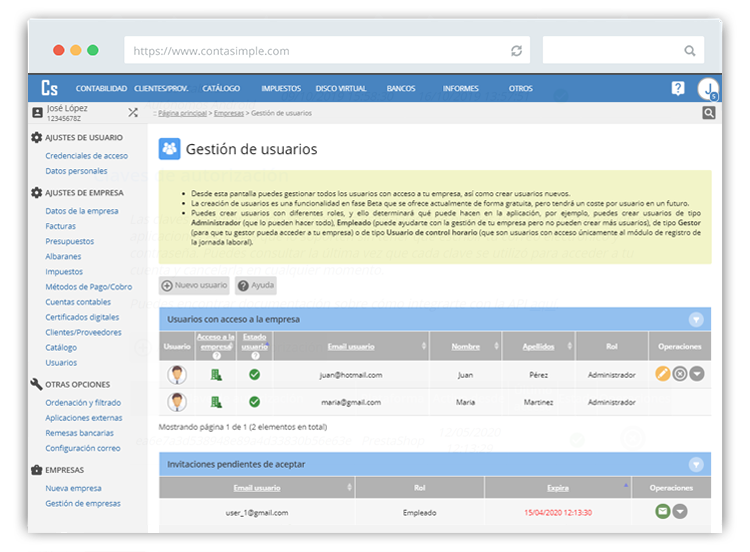Screen dimensions: 750x552
Task: Click the page search magnifier under header
Action: [x=709, y=113]
